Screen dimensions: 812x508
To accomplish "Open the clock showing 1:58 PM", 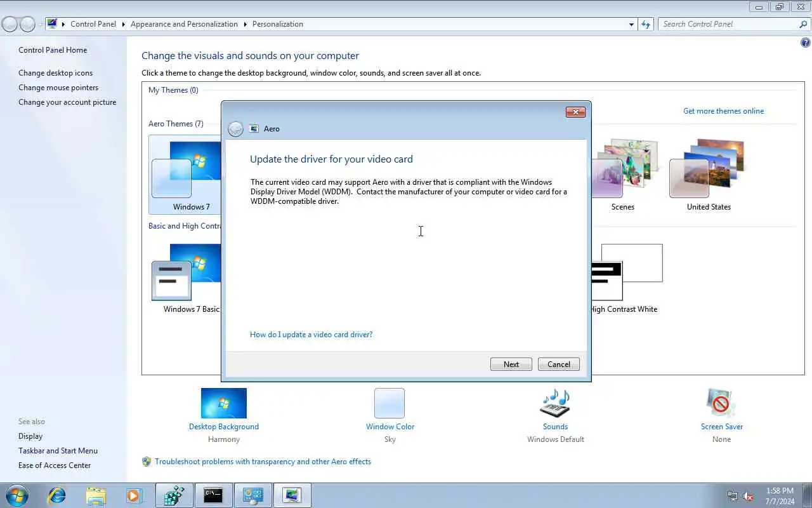I will (x=780, y=496).
